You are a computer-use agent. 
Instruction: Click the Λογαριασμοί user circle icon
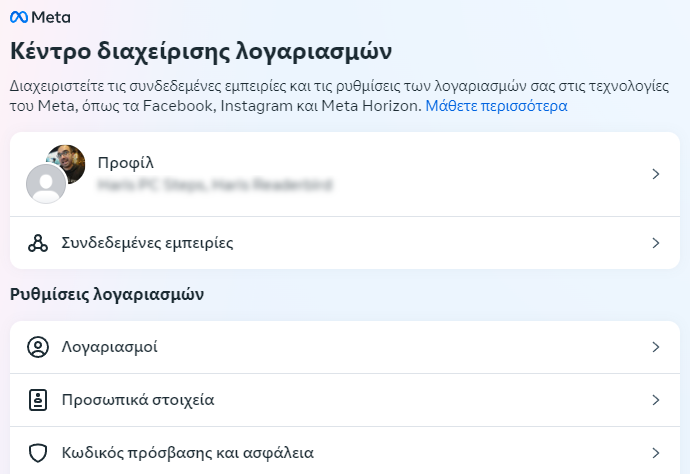click(x=38, y=347)
